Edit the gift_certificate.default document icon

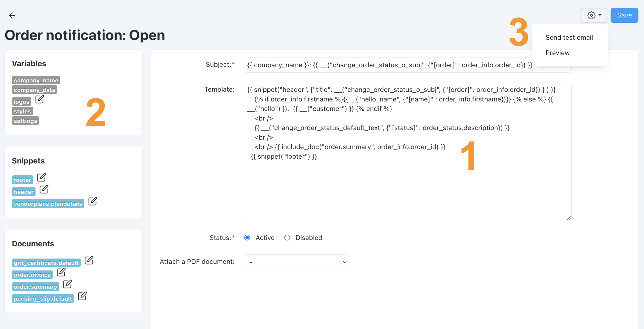pyautogui.click(x=89, y=260)
